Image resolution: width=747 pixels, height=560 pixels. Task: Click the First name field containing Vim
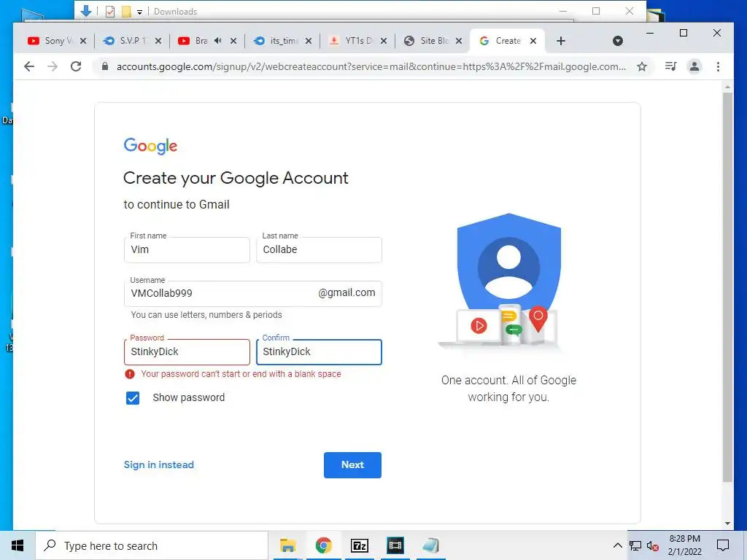click(187, 250)
